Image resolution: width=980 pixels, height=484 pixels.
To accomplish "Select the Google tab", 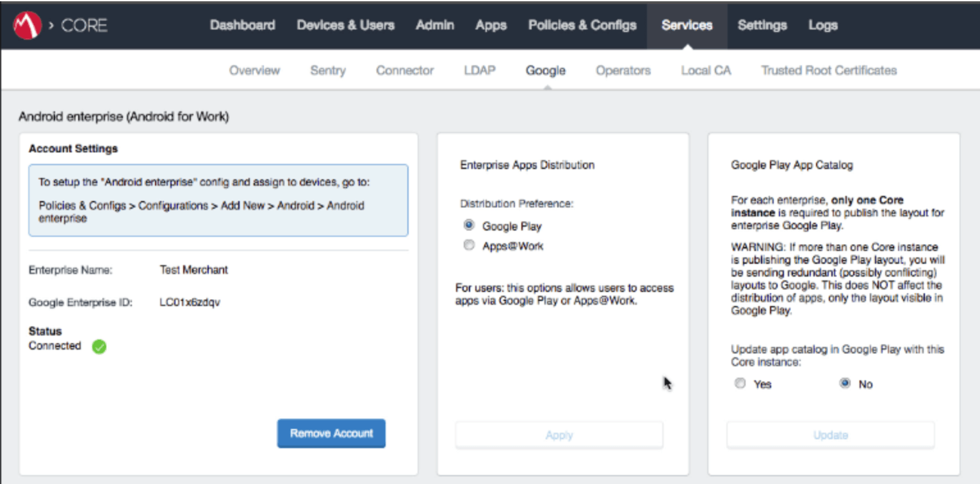I will click(546, 70).
